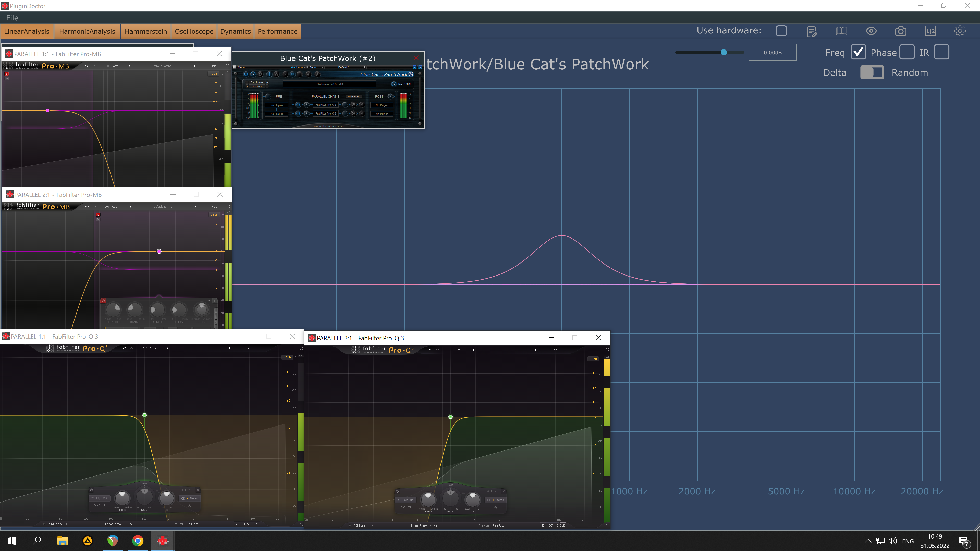Switch to the Performance tab

pos(277,31)
